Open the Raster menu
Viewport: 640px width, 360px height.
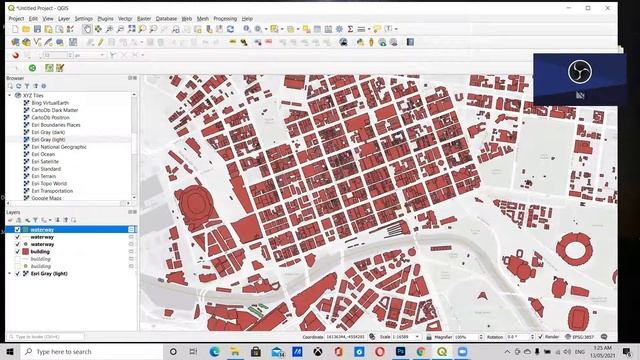[144, 18]
